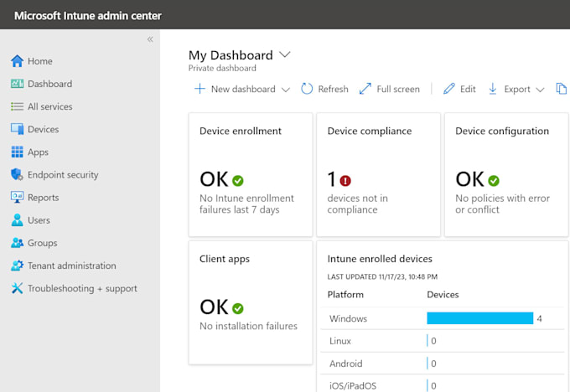Viewport: 570px width, 392px height.
Task: Open Groups in the sidebar
Action: click(42, 243)
